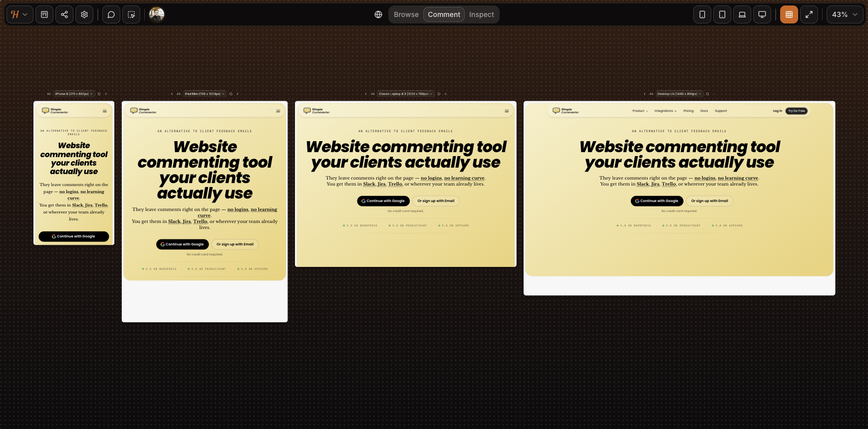Open the iPad Mini device size dropdown
Image resolution: width=868 pixels, height=429 pixels.
tap(205, 94)
